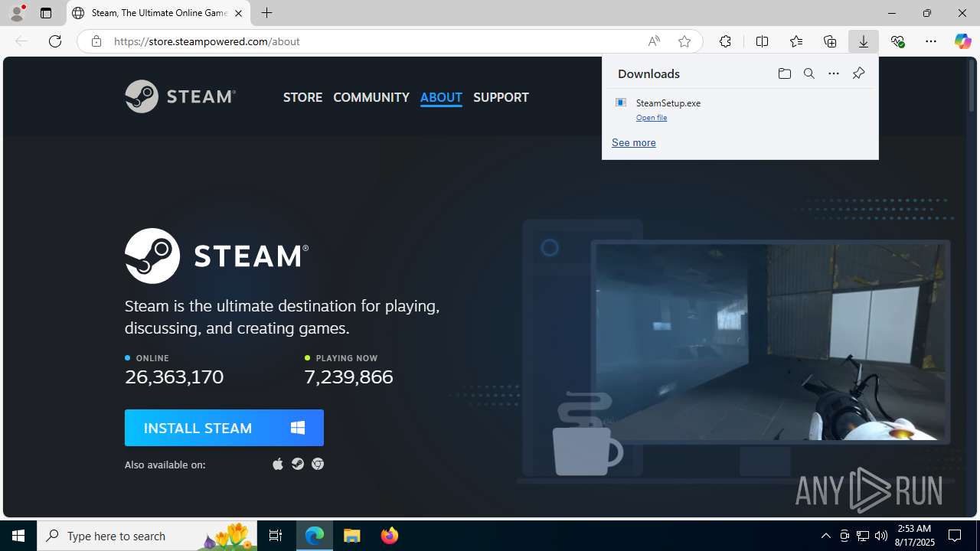The height and width of the screenshot is (551, 980).
Task: Click the Portal game screenshot image
Action: coord(769,341)
